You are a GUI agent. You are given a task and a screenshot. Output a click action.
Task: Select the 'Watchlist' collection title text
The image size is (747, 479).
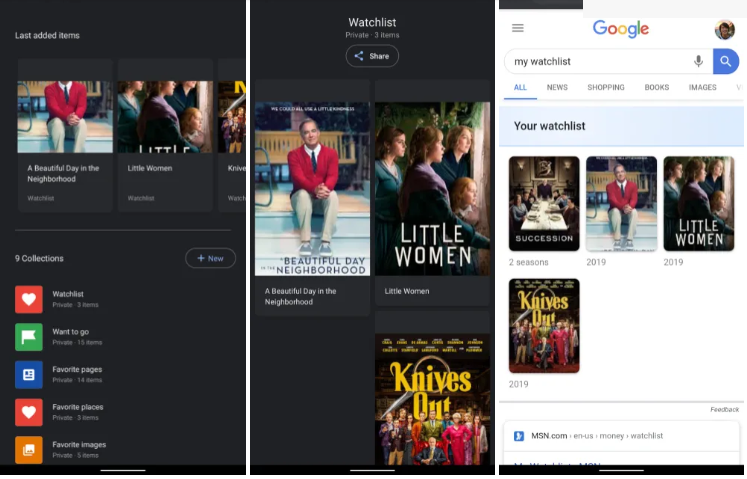pyautogui.click(x=68, y=294)
